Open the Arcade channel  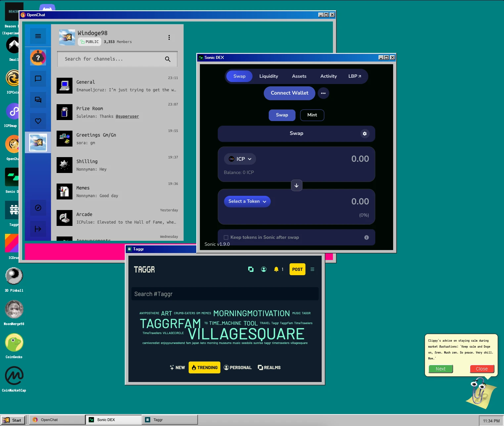coord(117,218)
